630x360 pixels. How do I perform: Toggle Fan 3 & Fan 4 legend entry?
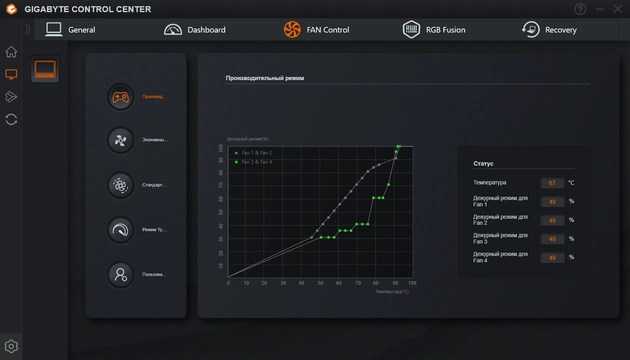point(253,162)
